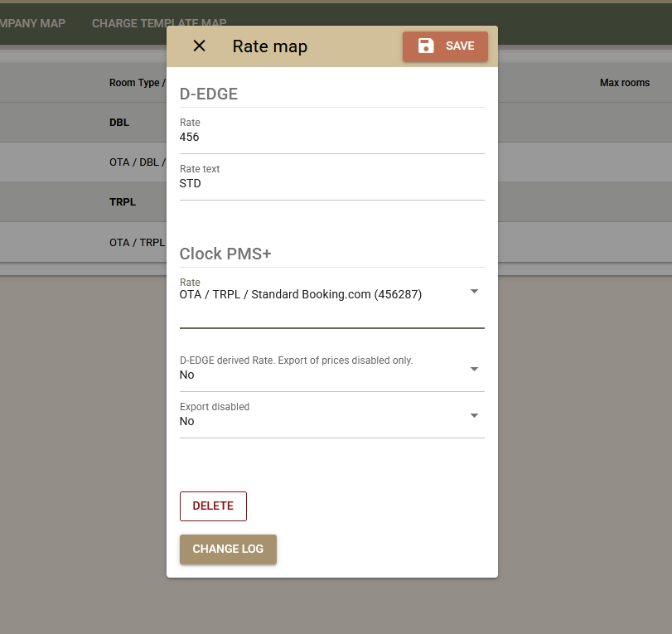Select the OTA / TRPL rate row
This screenshot has height=634, width=672.
pyautogui.click(x=83, y=242)
